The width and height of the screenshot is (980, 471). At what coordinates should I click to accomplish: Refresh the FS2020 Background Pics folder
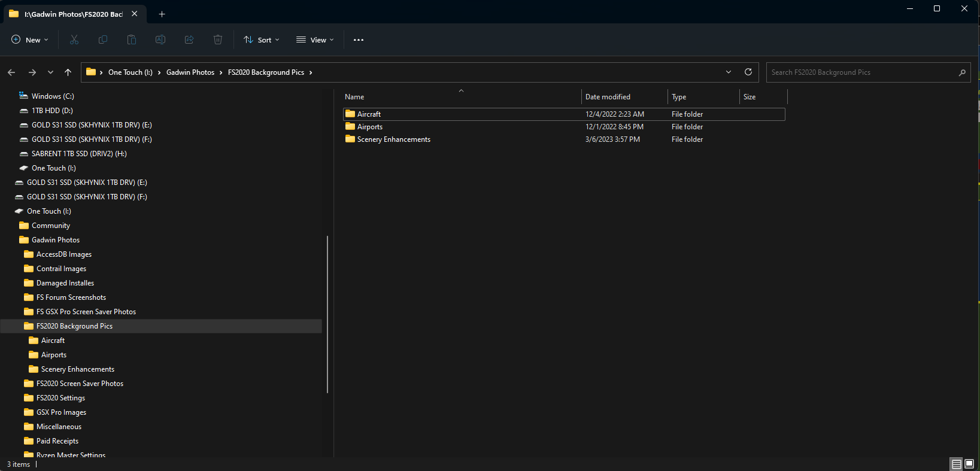748,72
